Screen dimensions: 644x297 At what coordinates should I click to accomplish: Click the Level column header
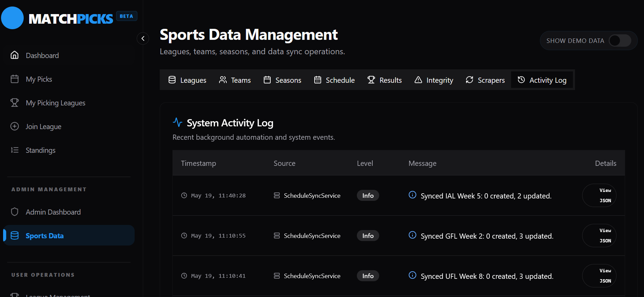365,163
